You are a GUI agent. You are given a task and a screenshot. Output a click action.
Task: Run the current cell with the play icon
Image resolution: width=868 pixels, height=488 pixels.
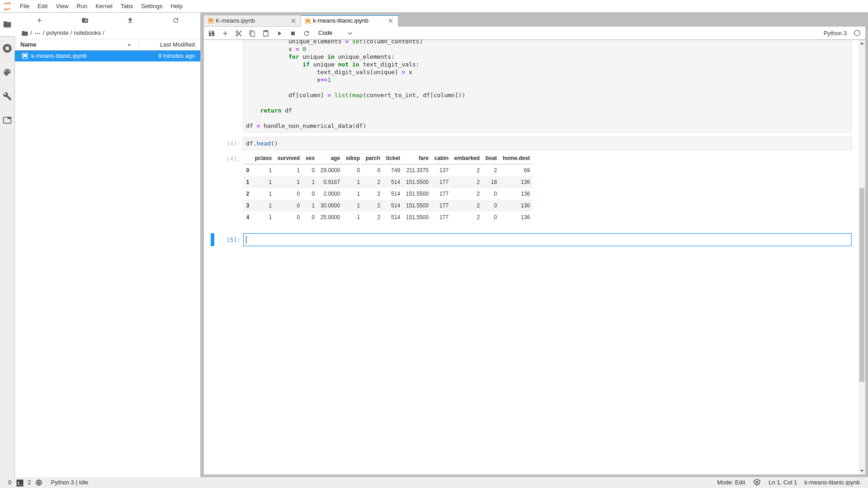[x=279, y=33]
